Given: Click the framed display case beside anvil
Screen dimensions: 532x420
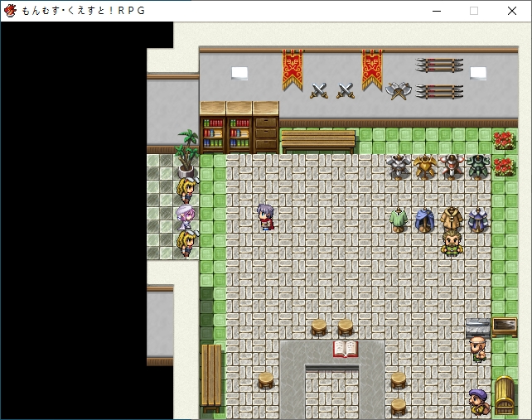Looking at the screenshot, I should pyautogui.click(x=505, y=326).
